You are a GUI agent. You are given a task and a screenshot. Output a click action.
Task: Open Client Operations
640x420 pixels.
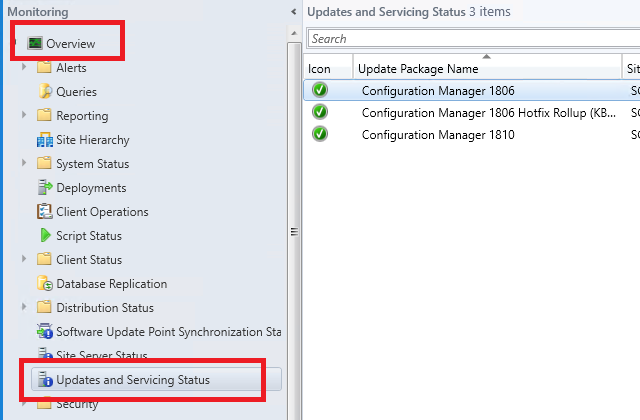(102, 212)
